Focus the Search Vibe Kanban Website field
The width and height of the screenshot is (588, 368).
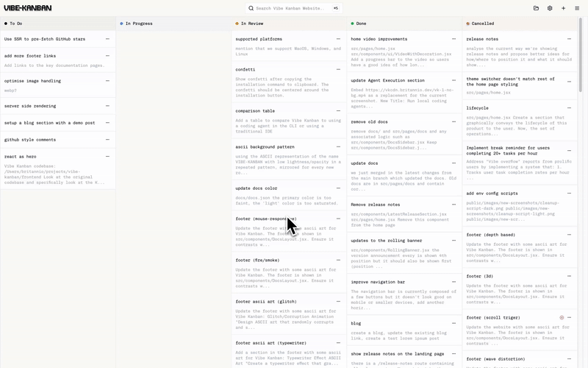(293, 8)
